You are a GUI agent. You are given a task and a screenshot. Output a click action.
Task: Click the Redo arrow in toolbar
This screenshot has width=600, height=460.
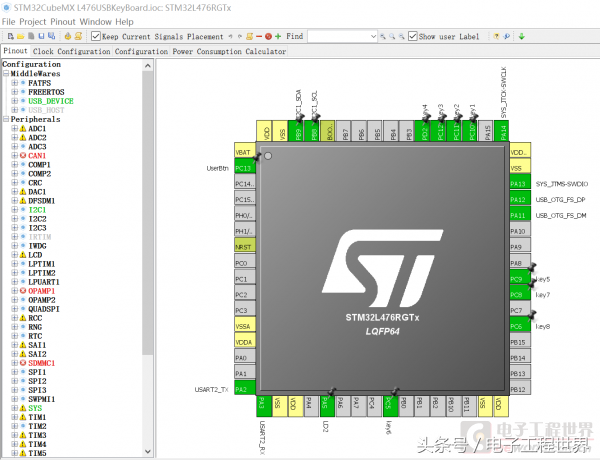[240, 37]
